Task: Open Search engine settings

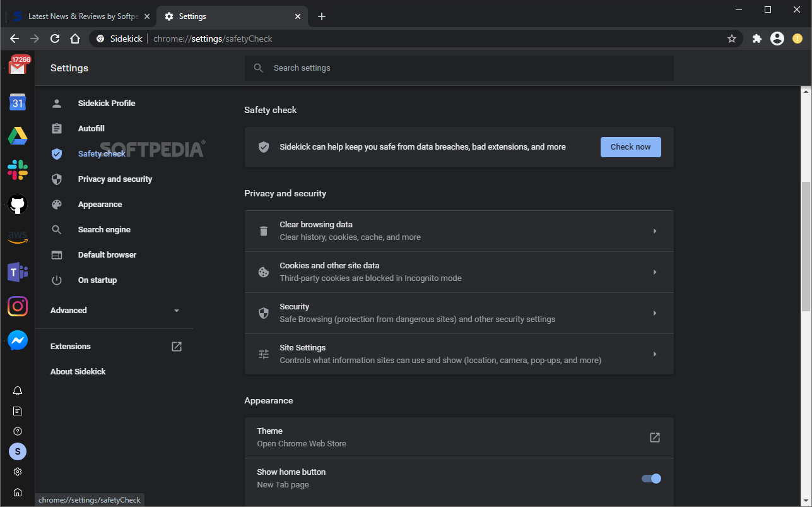Action: coord(104,230)
